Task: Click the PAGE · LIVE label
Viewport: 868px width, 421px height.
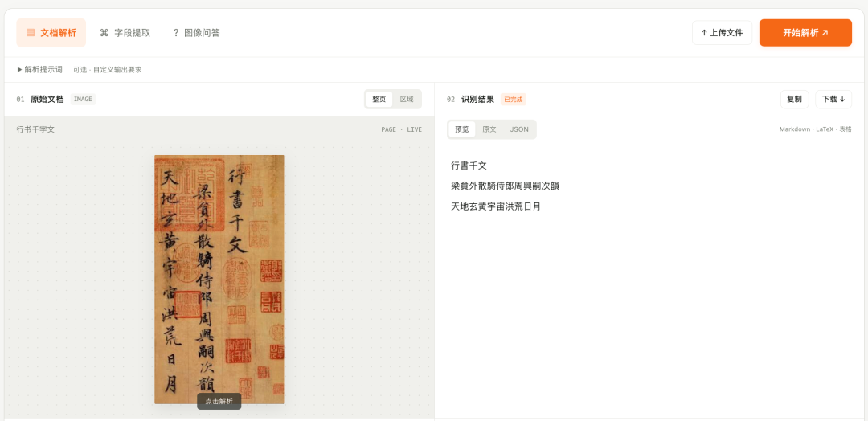Action: 401,129
